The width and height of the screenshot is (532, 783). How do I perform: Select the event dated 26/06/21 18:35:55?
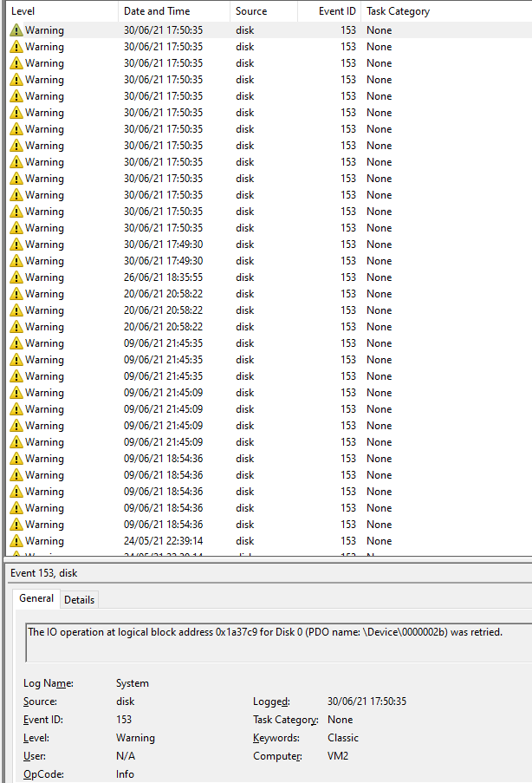coord(270,277)
